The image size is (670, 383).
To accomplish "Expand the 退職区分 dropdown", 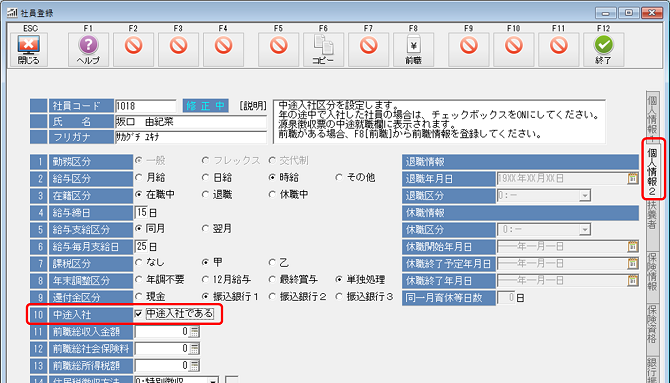I will tap(585, 196).
